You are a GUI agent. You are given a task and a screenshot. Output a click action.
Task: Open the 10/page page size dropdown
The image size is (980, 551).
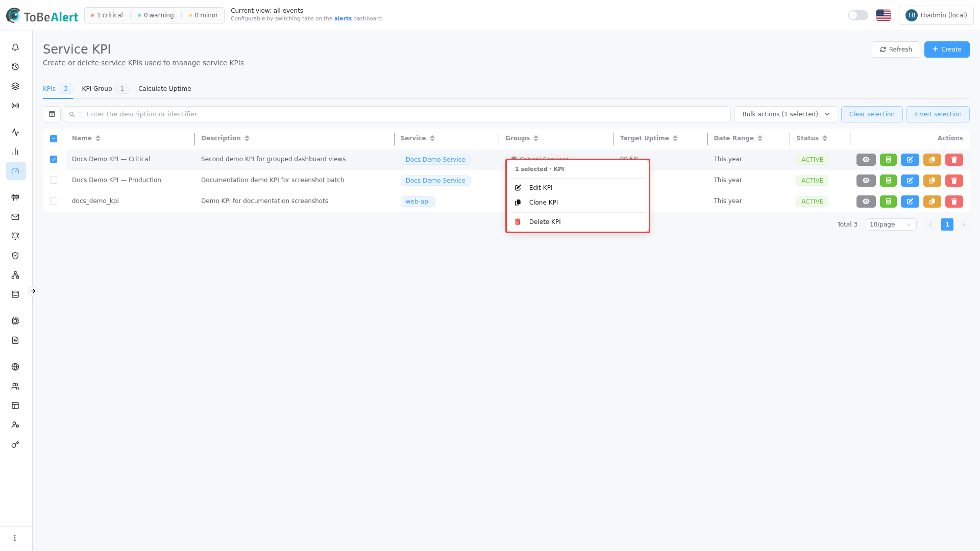891,224
